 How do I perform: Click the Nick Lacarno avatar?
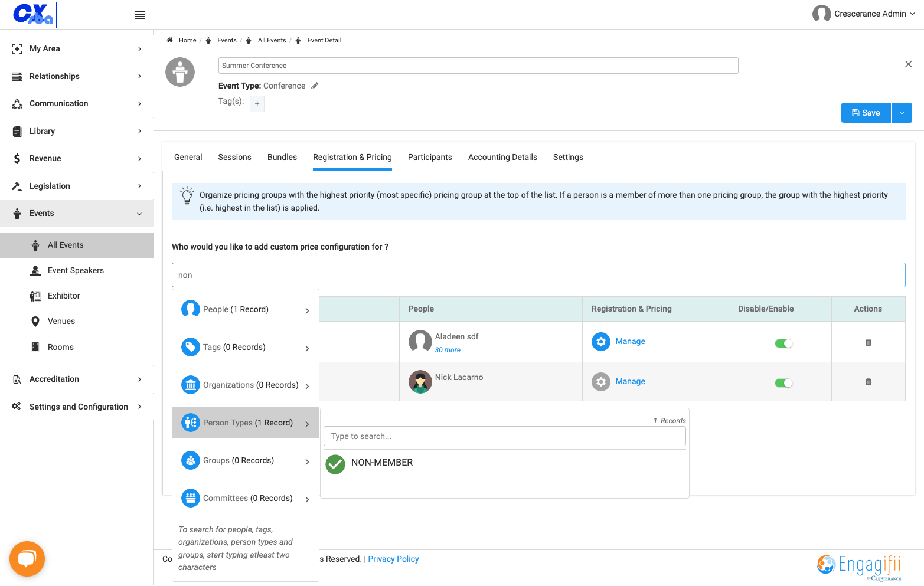(420, 382)
